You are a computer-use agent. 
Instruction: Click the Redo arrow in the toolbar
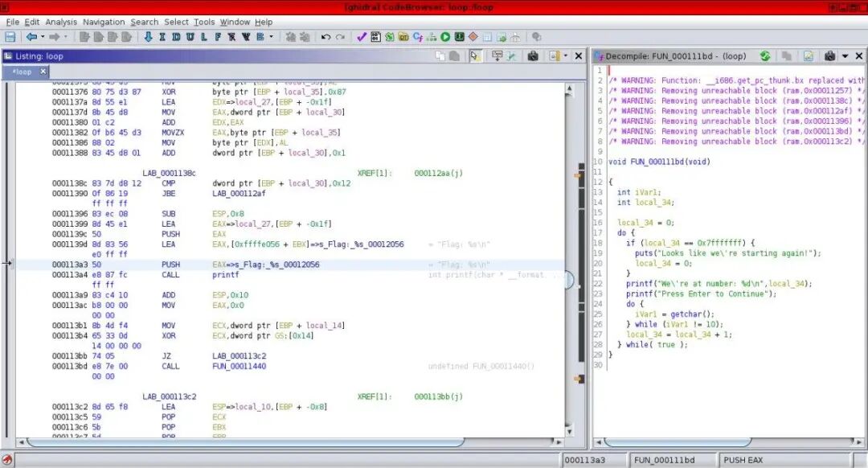pyautogui.click(x=340, y=37)
